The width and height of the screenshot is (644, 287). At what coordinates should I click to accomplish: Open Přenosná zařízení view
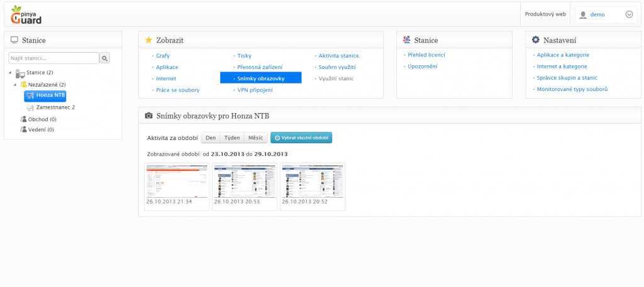pyautogui.click(x=260, y=67)
